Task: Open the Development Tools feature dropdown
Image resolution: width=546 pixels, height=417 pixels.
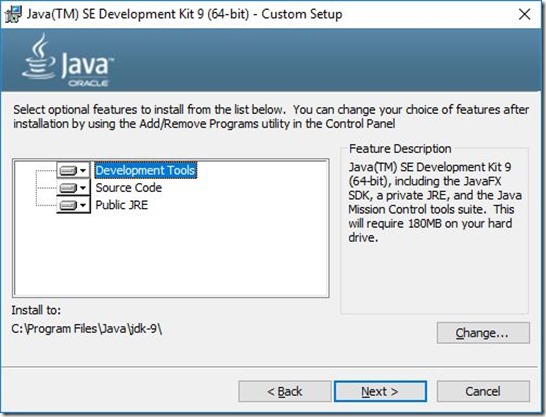Action: (x=73, y=170)
